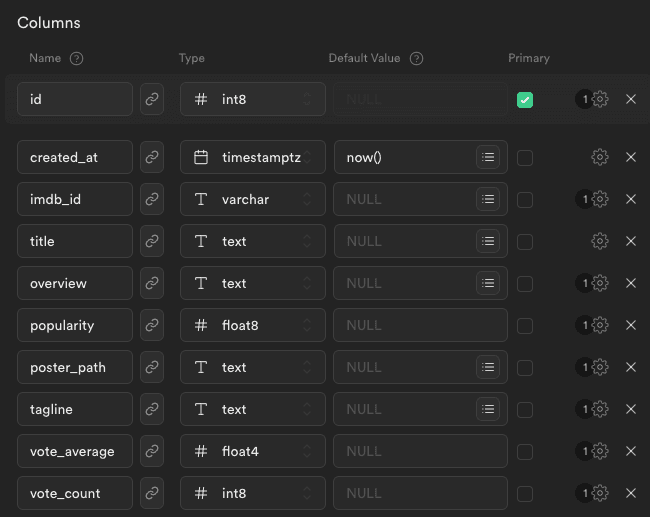Image resolution: width=650 pixels, height=517 pixels.
Task: Delete the popularity column row
Action: point(631,325)
